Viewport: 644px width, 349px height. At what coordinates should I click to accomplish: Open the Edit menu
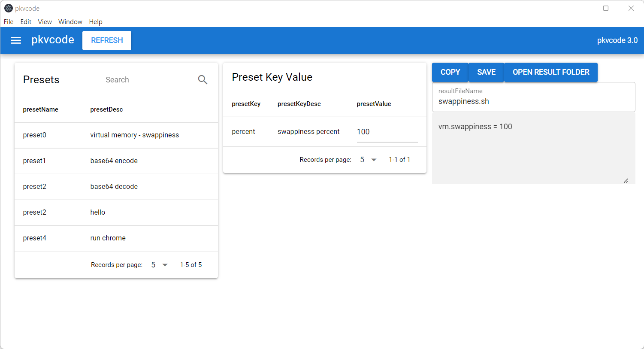coord(26,22)
